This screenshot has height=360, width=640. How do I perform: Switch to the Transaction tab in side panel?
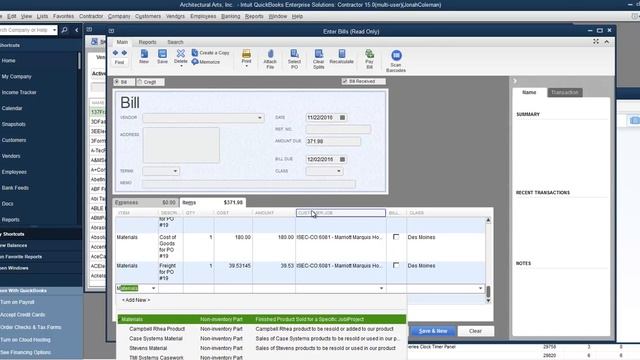coord(564,93)
